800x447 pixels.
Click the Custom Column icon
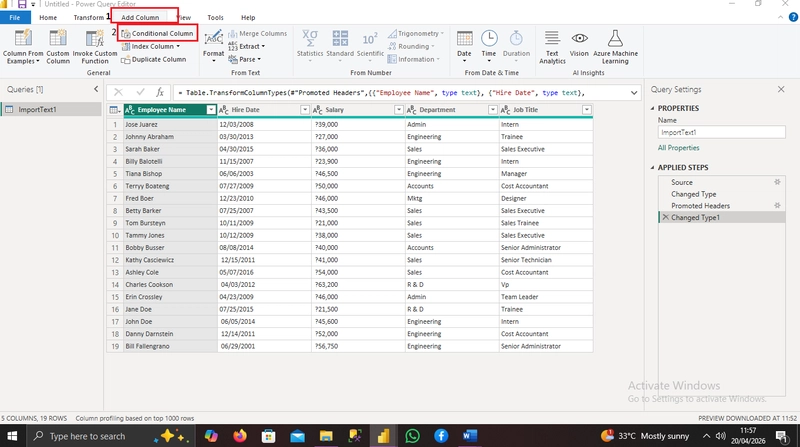[58, 39]
